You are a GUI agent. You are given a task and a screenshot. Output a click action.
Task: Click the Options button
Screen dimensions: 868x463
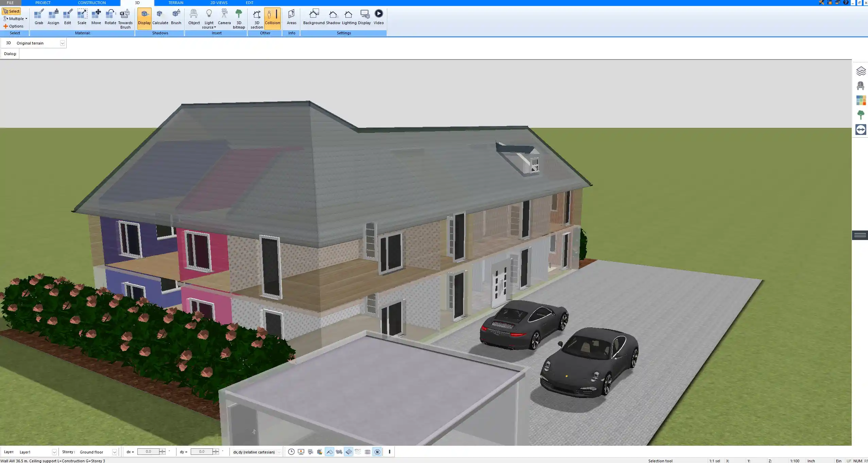point(14,26)
